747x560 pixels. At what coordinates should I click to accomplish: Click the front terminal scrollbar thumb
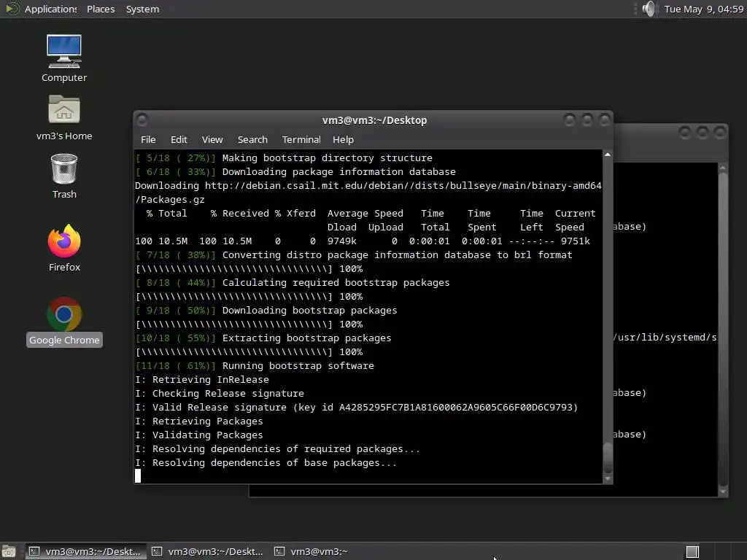(608, 458)
